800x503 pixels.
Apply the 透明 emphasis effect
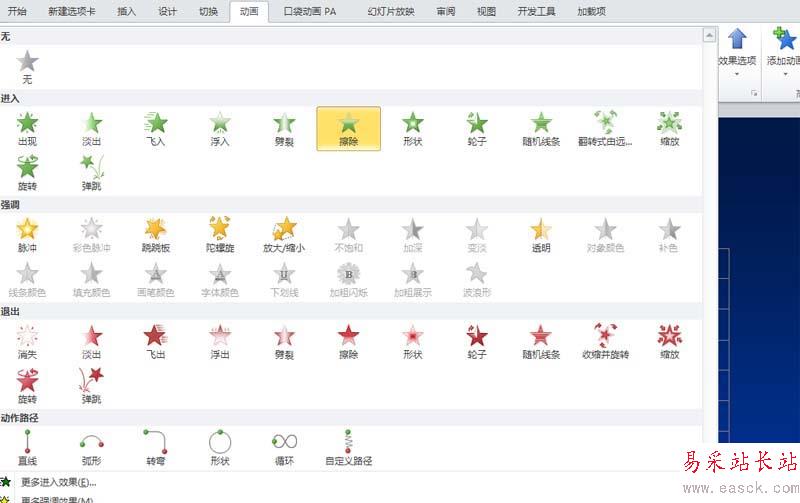click(x=541, y=236)
